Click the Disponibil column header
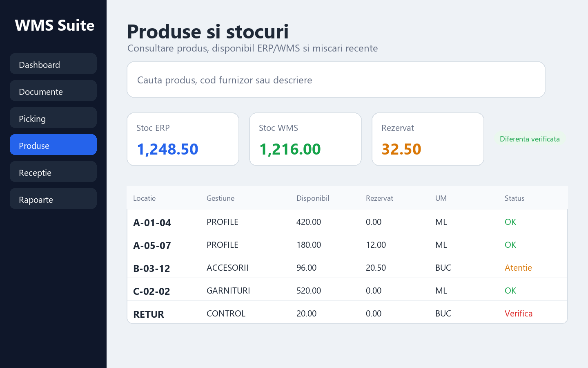588x368 pixels. click(313, 198)
